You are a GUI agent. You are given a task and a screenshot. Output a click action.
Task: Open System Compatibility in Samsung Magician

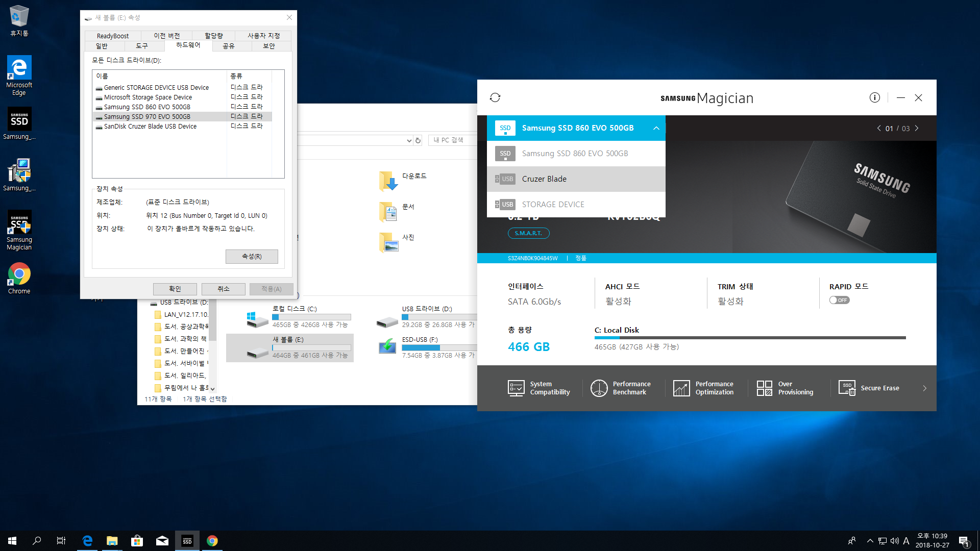(539, 388)
